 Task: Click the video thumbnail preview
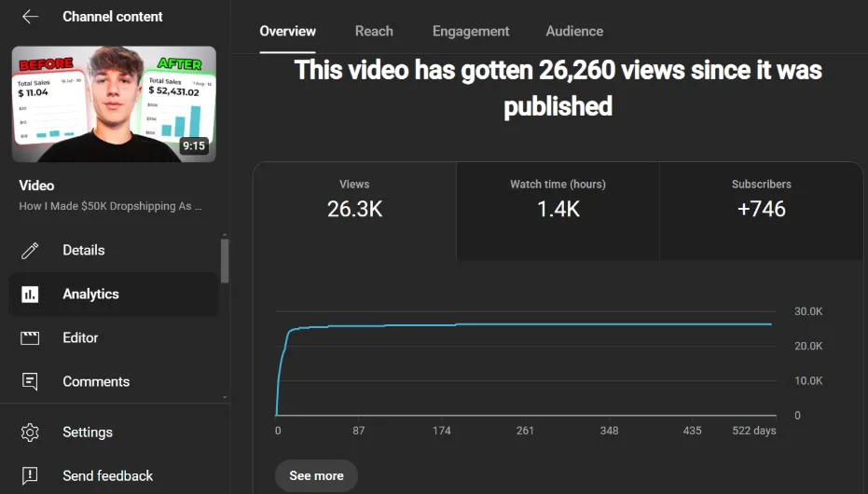coord(114,104)
